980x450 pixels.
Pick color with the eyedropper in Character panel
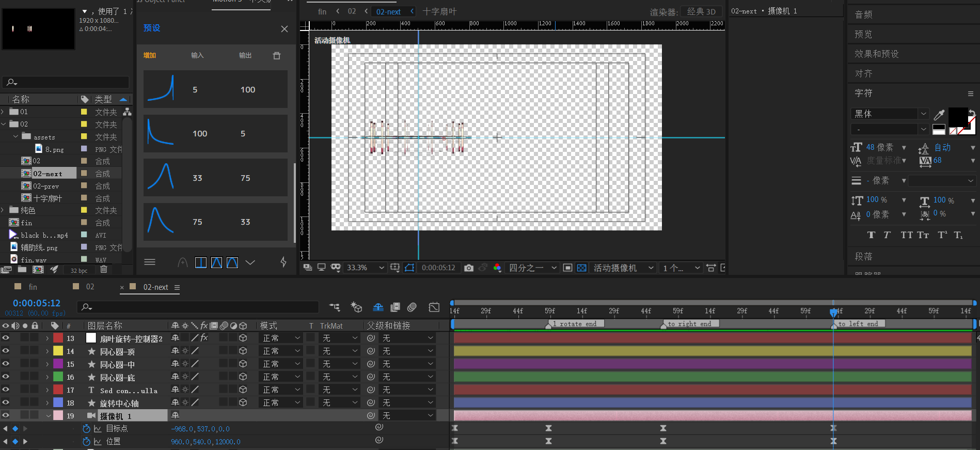click(939, 114)
